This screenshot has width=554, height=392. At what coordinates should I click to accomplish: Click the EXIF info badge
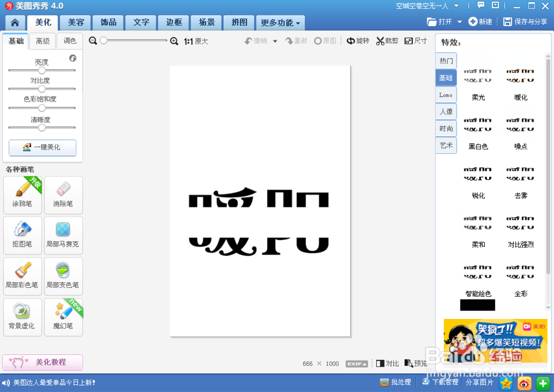pos(356,364)
